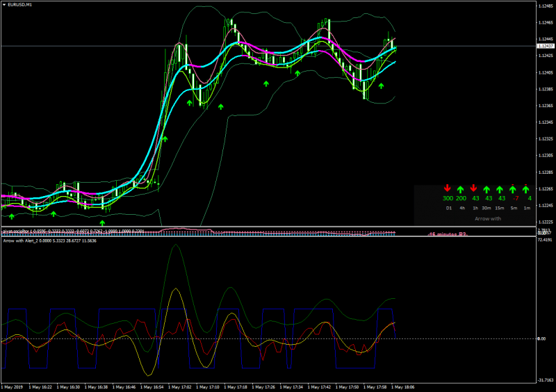This screenshot has width=556, height=392.
Task: Click the green up arrow above 5m
Action: pos(513,190)
